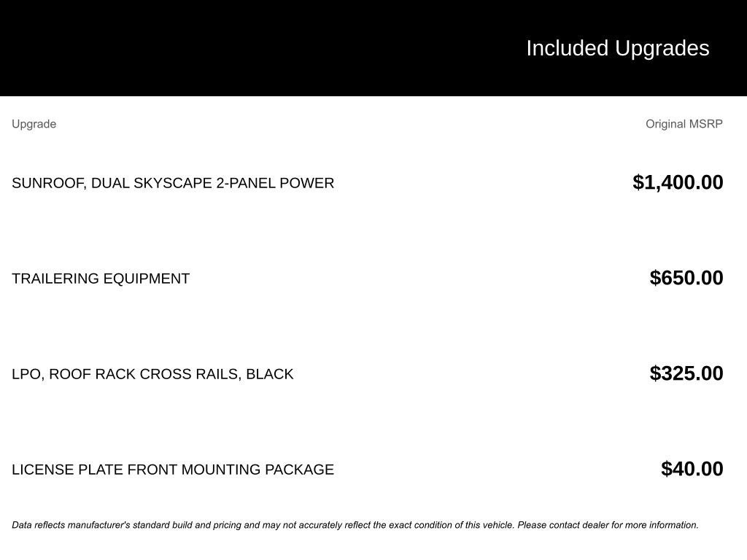Select the Trailering Equipment upgrade name
Screen dimensions: 747x560
pyautogui.click(x=101, y=279)
